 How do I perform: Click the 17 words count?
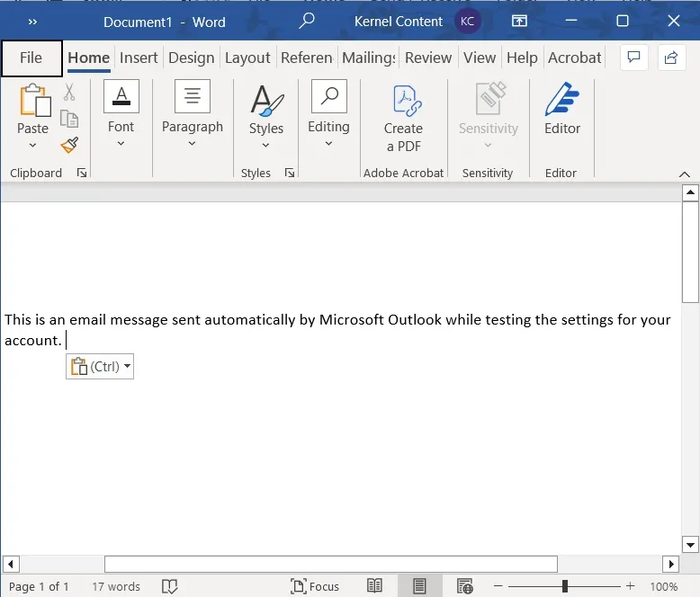pyautogui.click(x=116, y=587)
